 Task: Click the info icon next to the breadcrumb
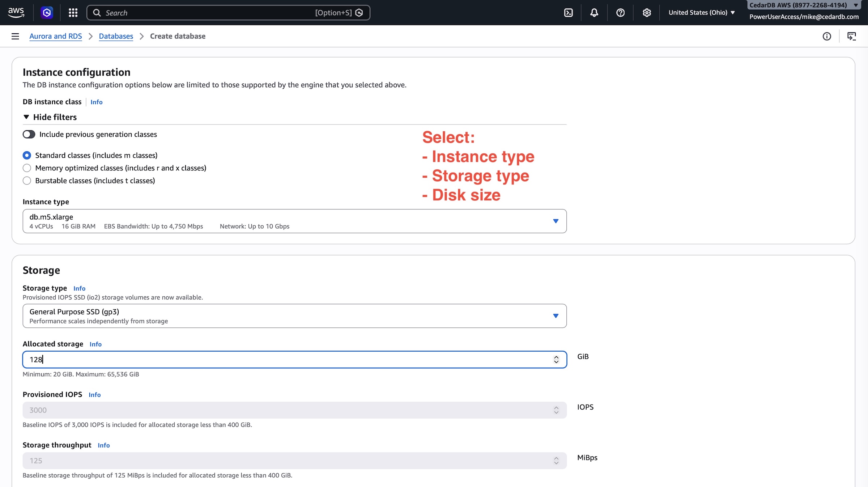[x=827, y=36]
